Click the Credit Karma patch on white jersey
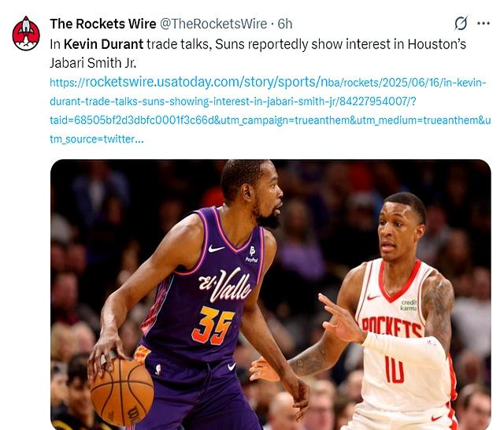 (x=409, y=305)
